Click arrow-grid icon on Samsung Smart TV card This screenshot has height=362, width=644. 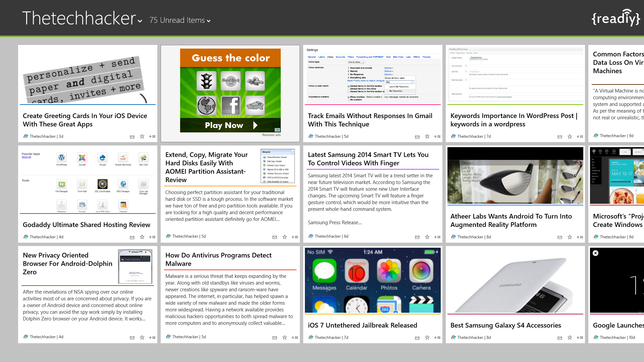coord(437,237)
